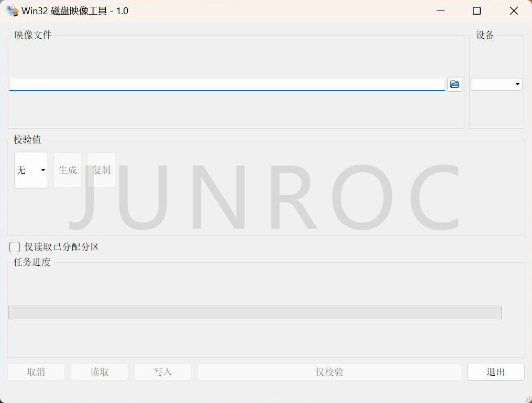Click the 校验值 group label
This screenshot has height=403, width=532.
27,139
